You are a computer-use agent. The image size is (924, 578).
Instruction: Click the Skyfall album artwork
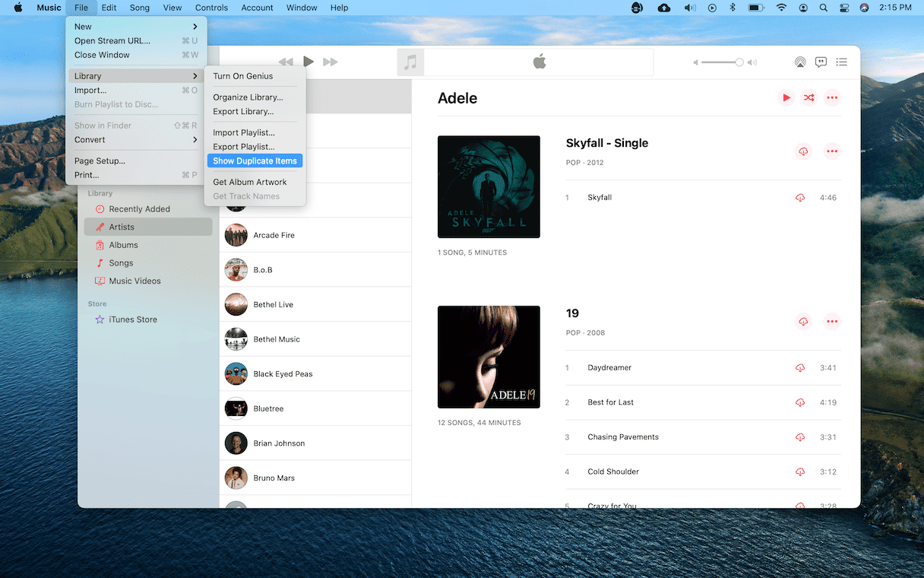point(489,187)
